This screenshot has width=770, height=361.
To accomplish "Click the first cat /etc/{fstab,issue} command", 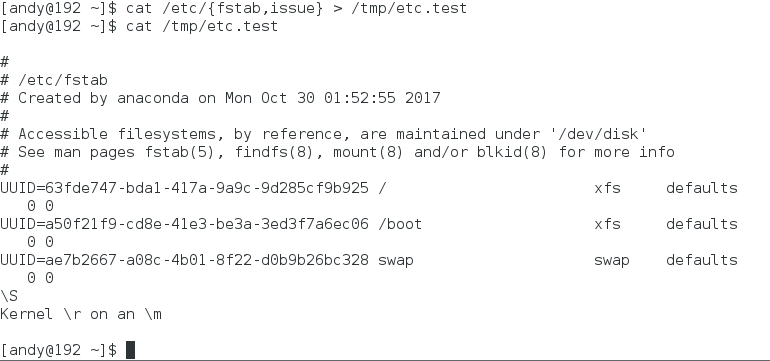I will tap(224, 8).
